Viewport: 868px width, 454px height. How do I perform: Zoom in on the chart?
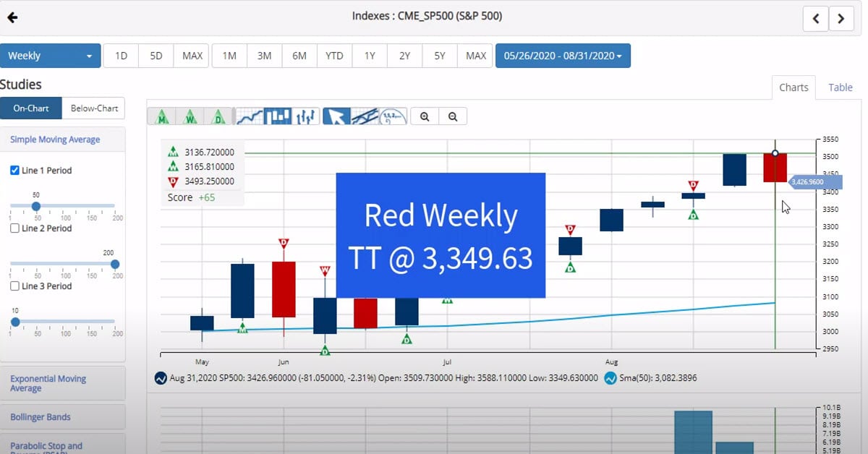tap(425, 116)
